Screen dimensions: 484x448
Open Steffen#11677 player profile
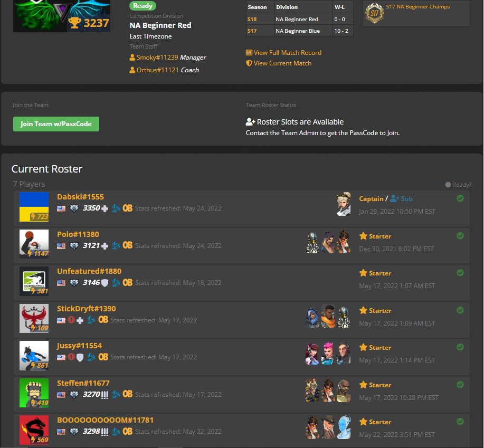coord(83,383)
